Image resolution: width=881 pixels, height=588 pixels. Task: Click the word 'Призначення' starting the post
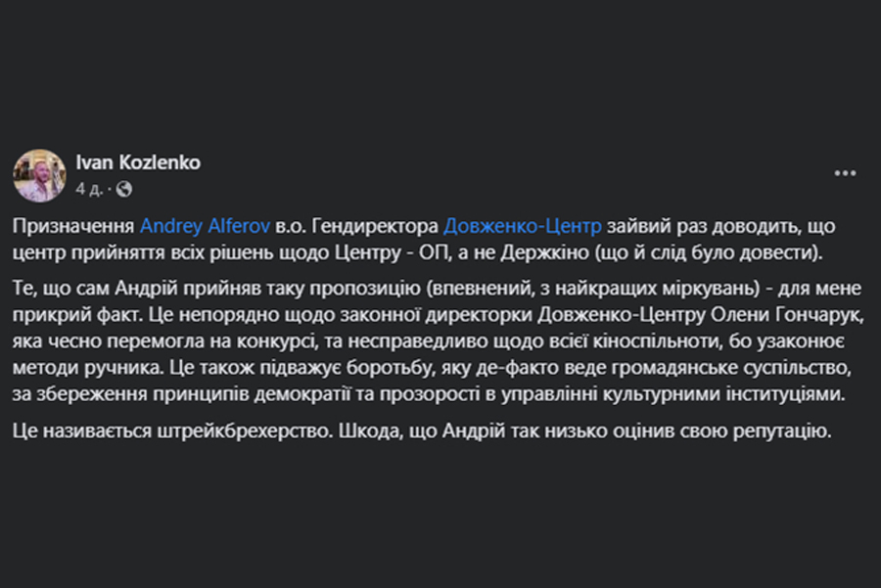(x=73, y=226)
